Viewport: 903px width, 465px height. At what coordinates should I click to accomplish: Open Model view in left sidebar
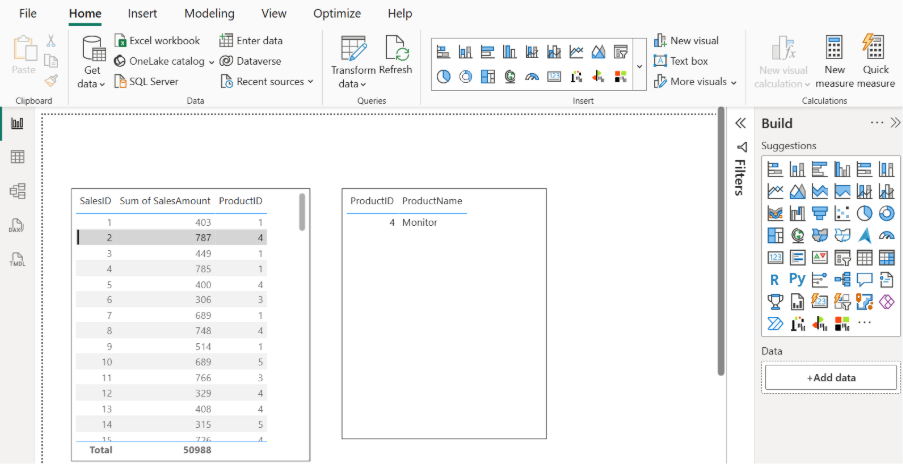pyautogui.click(x=17, y=191)
